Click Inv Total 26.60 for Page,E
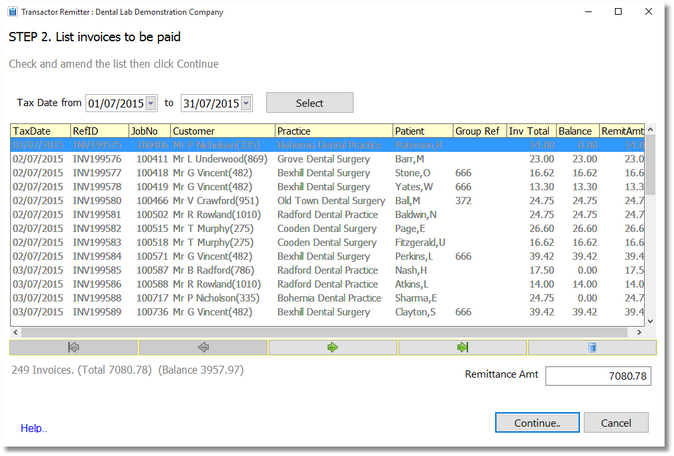674x456 pixels. [542, 229]
